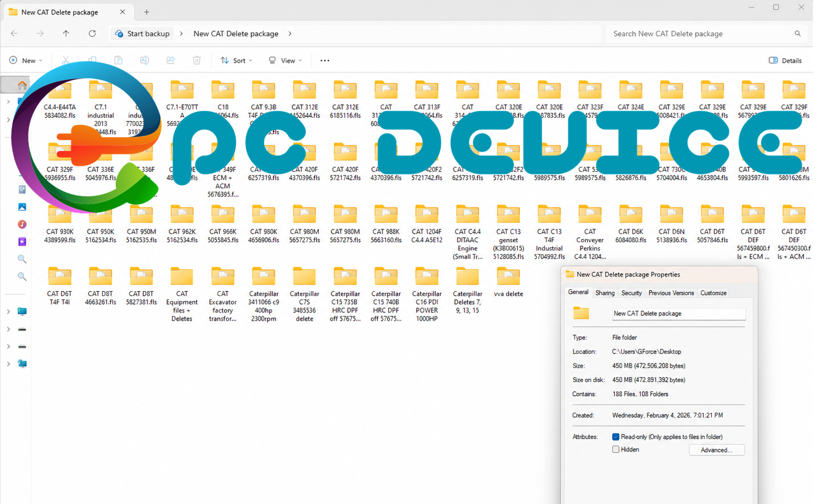
Task: Open Videos in the navigation pane
Action: 22,242
